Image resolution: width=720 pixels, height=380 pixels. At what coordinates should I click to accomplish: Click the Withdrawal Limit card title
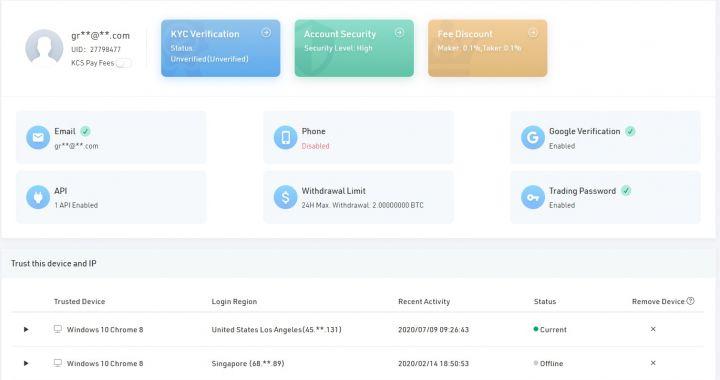333,190
